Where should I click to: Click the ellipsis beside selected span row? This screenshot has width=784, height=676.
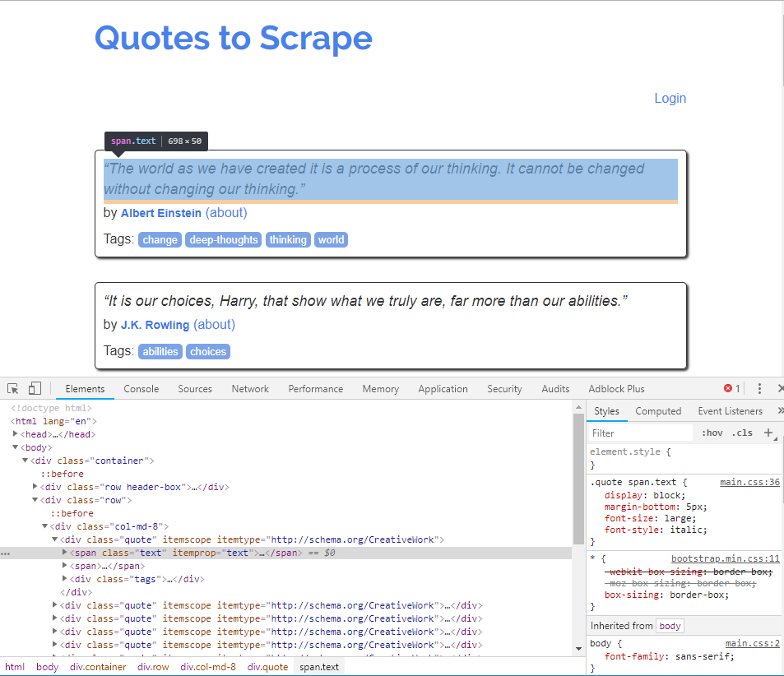click(5, 553)
